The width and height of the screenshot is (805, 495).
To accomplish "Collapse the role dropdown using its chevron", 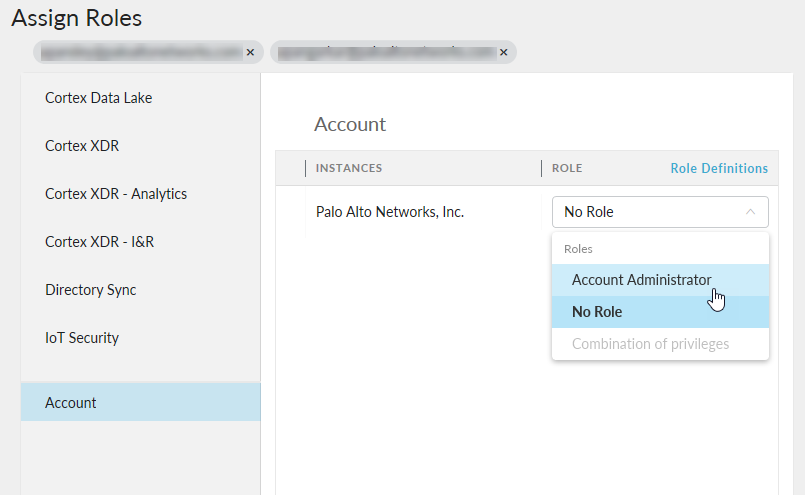I will pyautogui.click(x=750, y=212).
